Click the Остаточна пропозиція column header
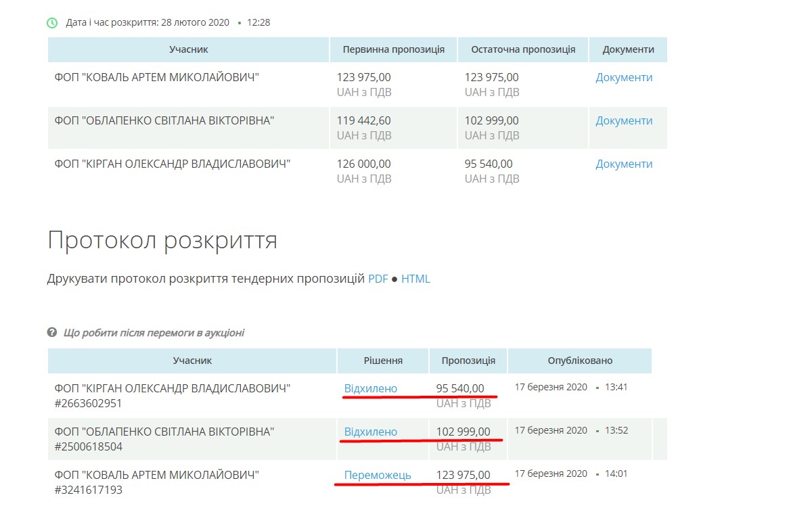 click(522, 49)
